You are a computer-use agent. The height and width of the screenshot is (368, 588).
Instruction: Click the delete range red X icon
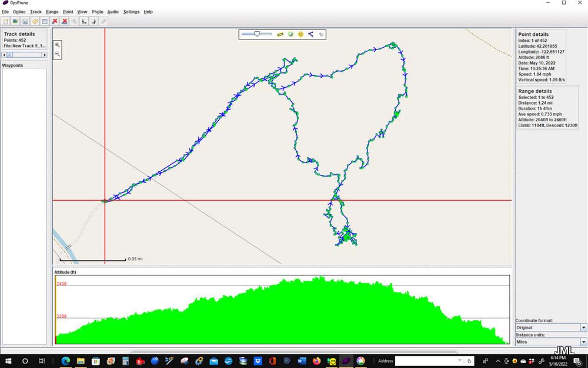(x=64, y=21)
